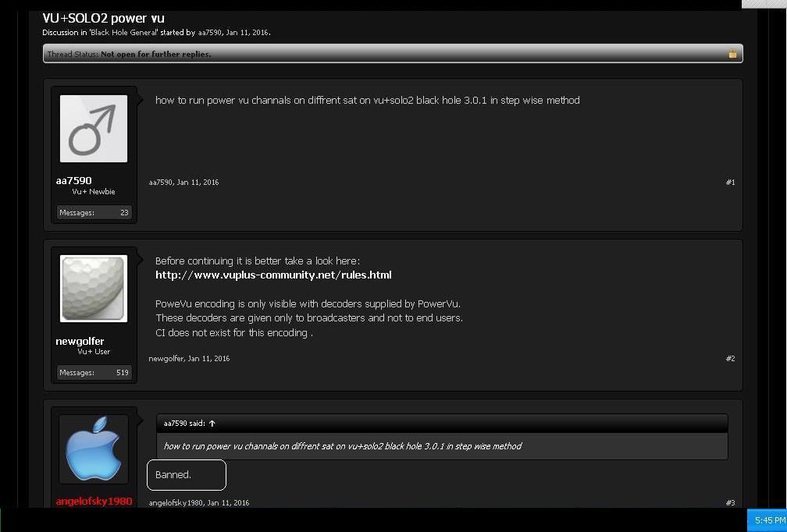Click thread starter aa7590 in the header line
The height and width of the screenshot is (532, 787).
pyautogui.click(x=209, y=33)
